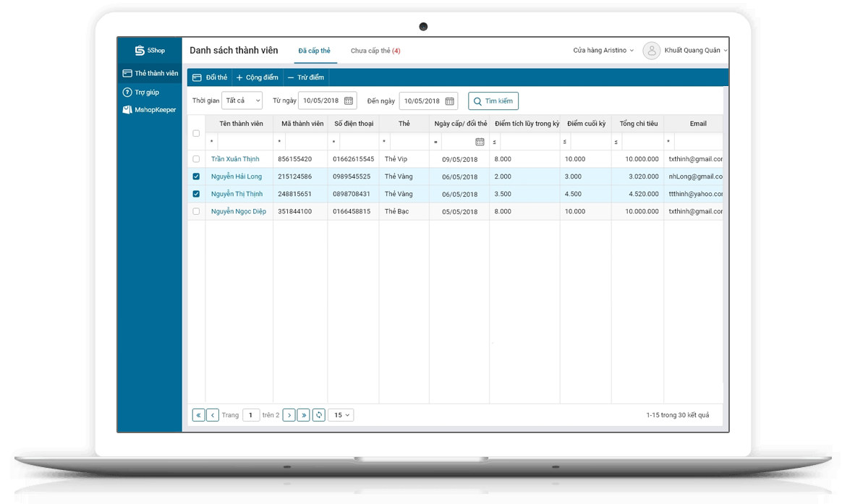Click Tên thành viên filter field

(245, 142)
